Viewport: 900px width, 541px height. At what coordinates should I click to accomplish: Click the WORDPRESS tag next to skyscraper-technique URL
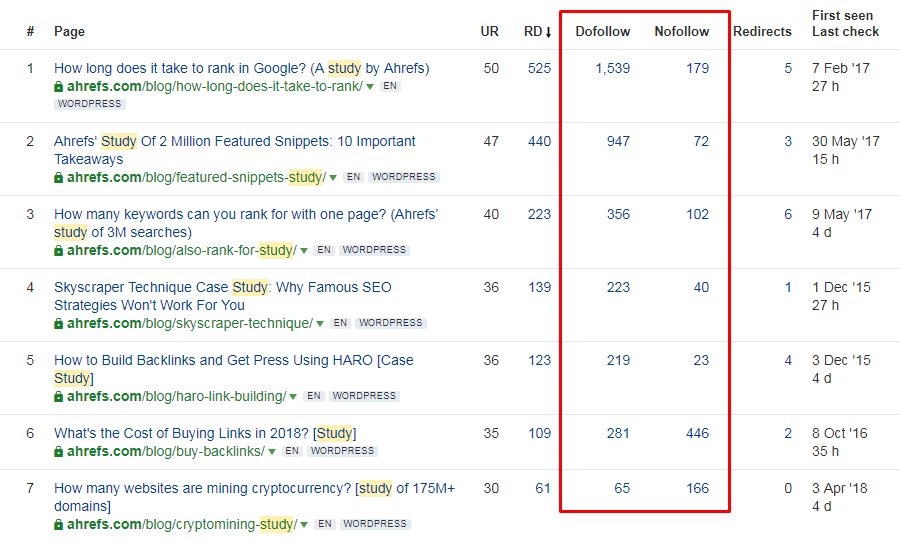pyautogui.click(x=391, y=323)
